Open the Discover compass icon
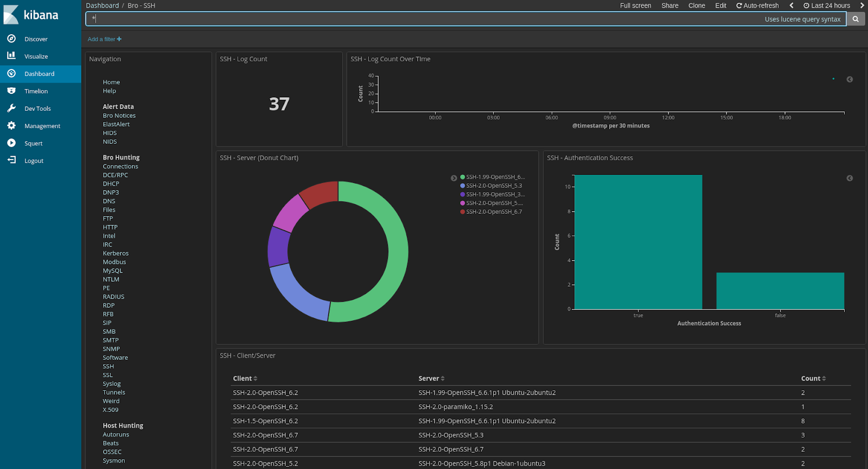The width and height of the screenshot is (868, 469). coord(11,39)
